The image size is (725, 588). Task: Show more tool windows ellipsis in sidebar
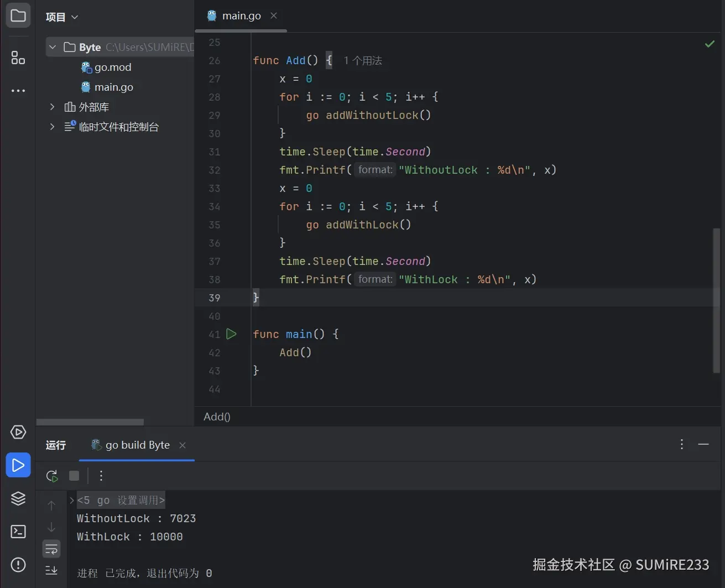18,91
